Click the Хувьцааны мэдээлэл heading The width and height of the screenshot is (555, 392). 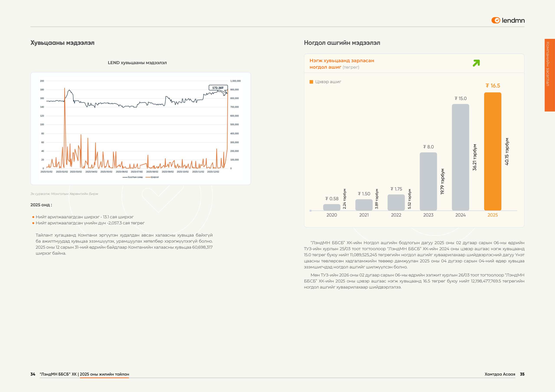[62, 43]
